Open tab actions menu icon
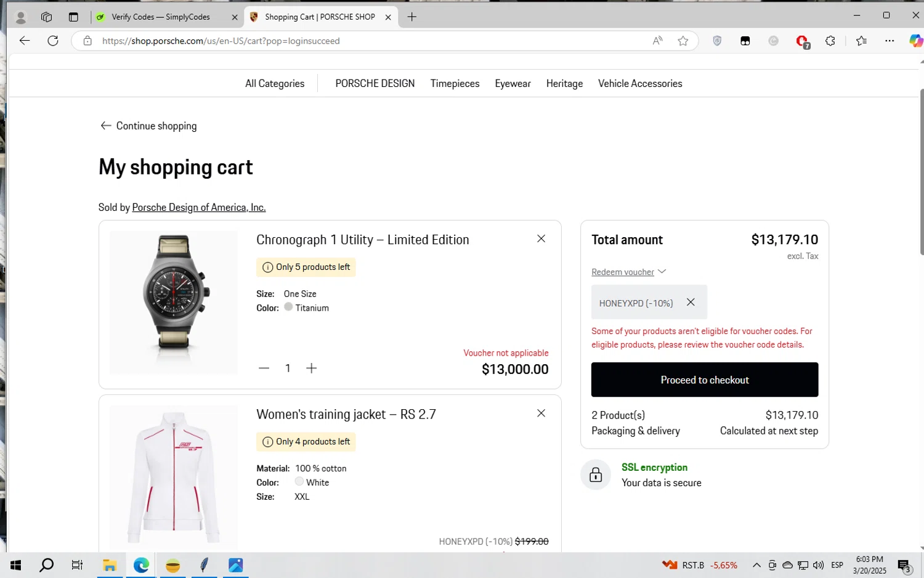 (73, 17)
